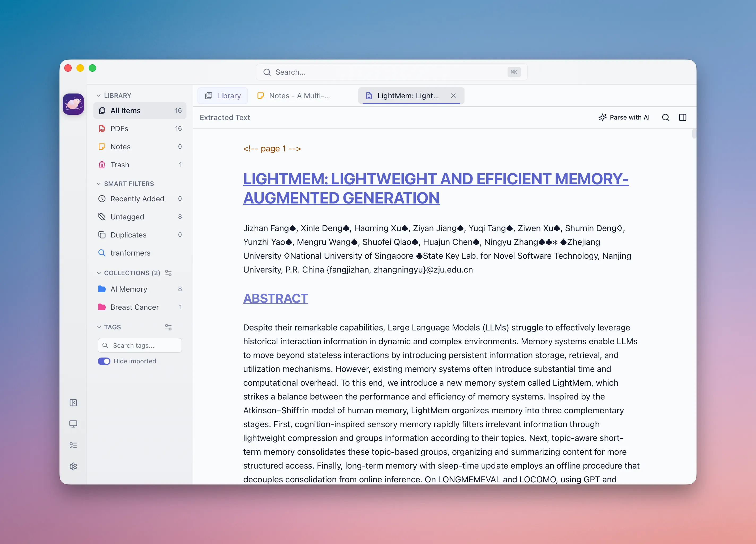Open the monitor display icon in left rail
Viewport: 756px width, 544px height.
(x=73, y=424)
